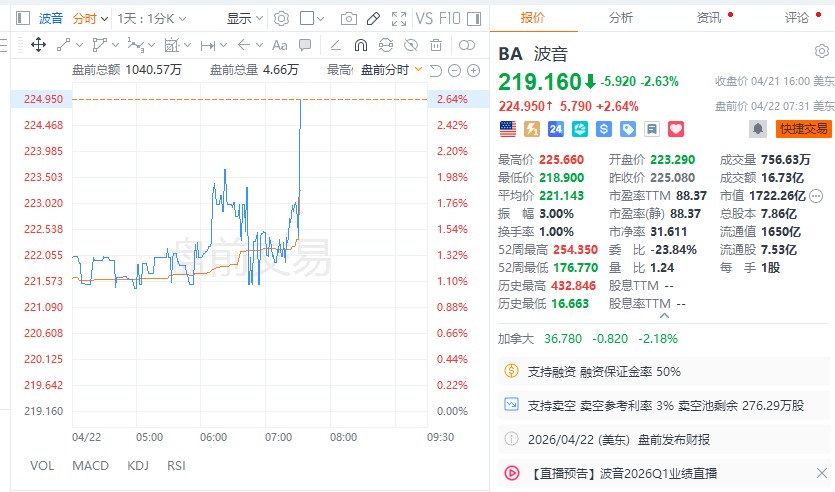The height and width of the screenshot is (492, 835).
Task: Select the MACD indicator
Action: pyautogui.click(x=90, y=466)
